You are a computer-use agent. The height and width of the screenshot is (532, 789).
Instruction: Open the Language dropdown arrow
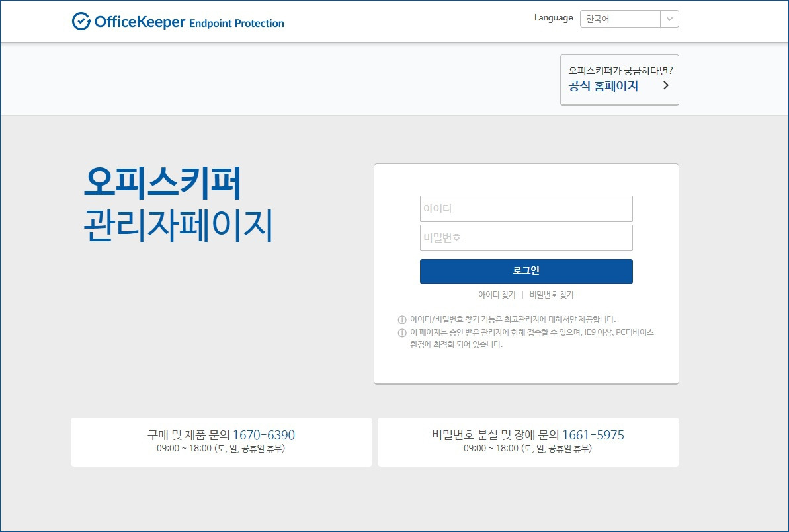click(x=669, y=19)
